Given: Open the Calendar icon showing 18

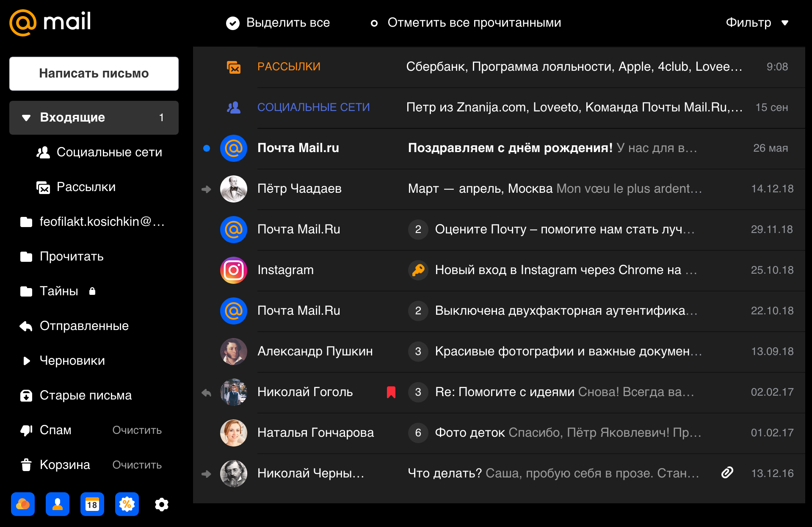Looking at the screenshot, I should pyautogui.click(x=92, y=504).
